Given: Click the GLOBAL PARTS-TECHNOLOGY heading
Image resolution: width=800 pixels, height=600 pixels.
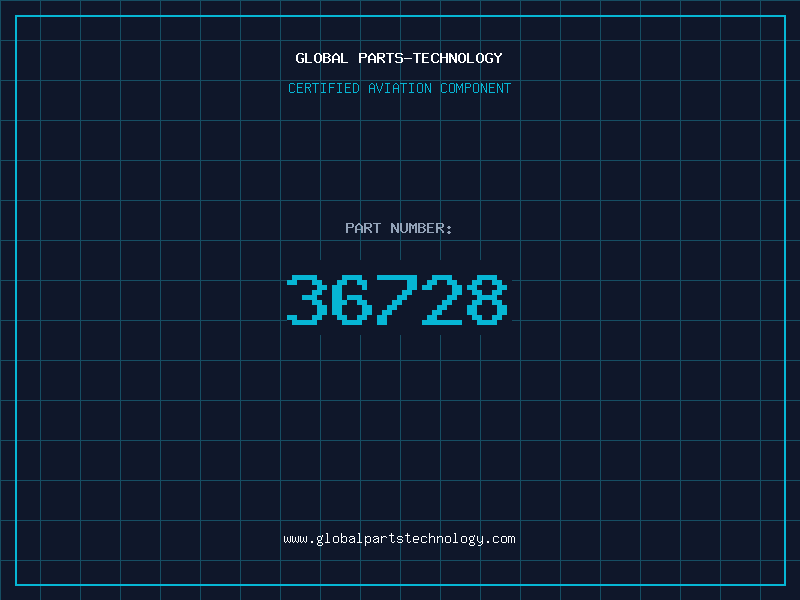Looking at the screenshot, I should coord(399,58).
